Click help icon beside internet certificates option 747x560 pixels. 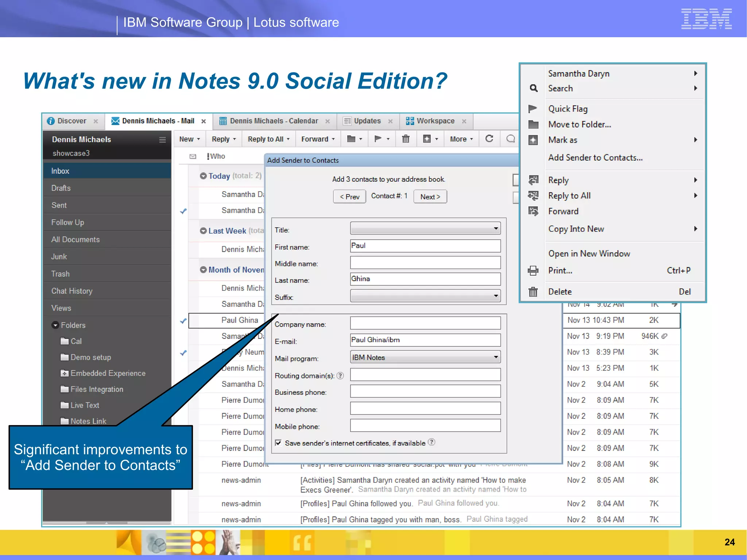point(431,442)
